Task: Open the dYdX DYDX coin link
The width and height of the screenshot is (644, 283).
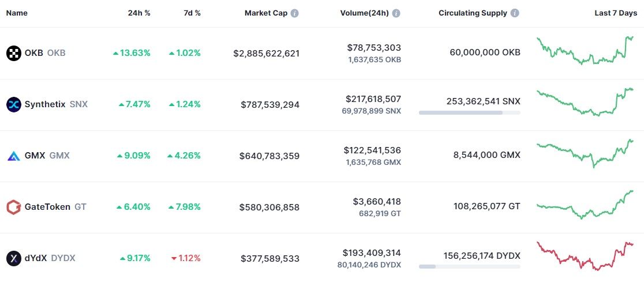Action: [x=50, y=258]
